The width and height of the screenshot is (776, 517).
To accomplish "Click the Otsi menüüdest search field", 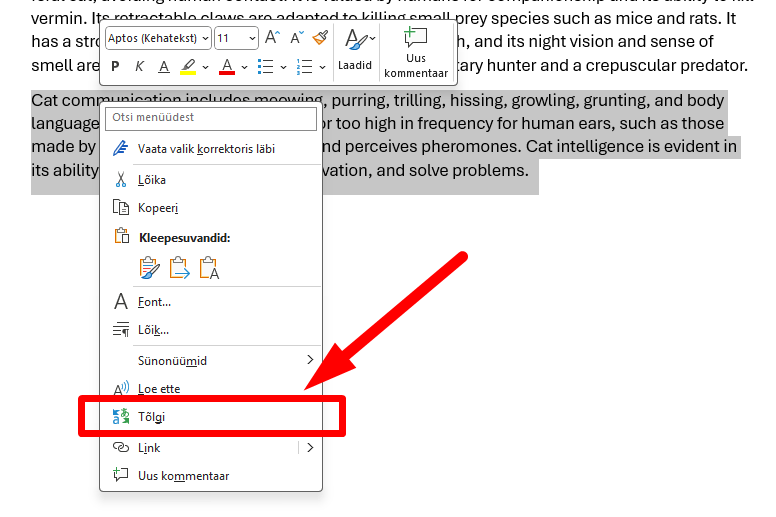I will point(211,117).
